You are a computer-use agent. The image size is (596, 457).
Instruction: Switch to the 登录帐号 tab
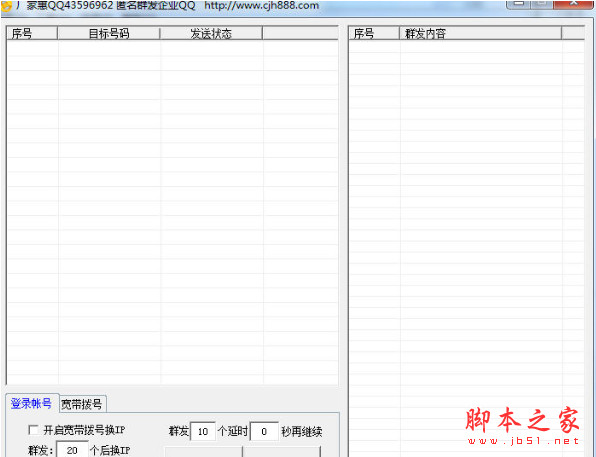point(32,403)
